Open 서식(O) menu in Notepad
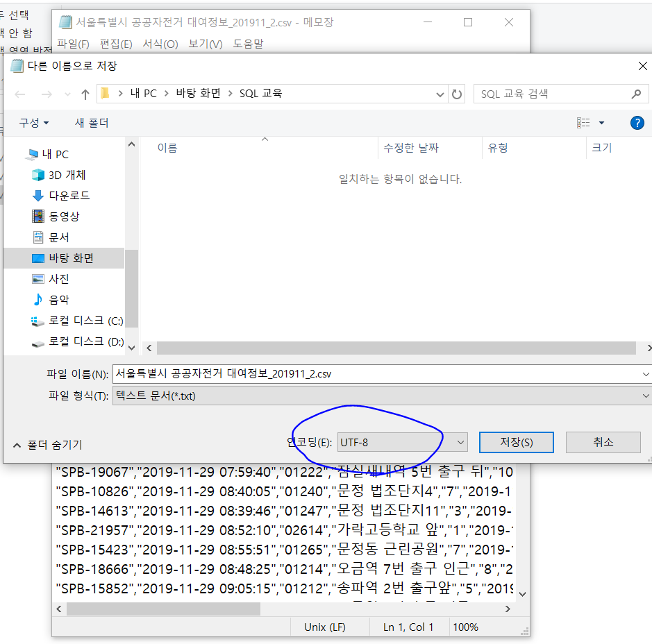This screenshot has height=644, width=652. [160, 44]
